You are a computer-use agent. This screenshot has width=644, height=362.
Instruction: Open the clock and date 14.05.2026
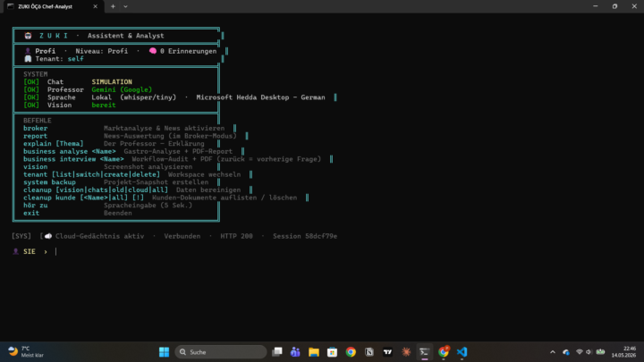[x=623, y=352]
